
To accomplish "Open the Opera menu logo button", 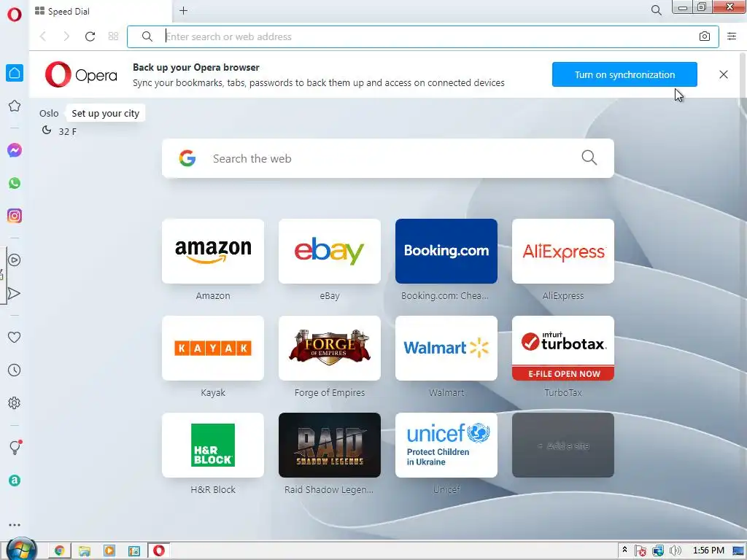I will point(15,15).
